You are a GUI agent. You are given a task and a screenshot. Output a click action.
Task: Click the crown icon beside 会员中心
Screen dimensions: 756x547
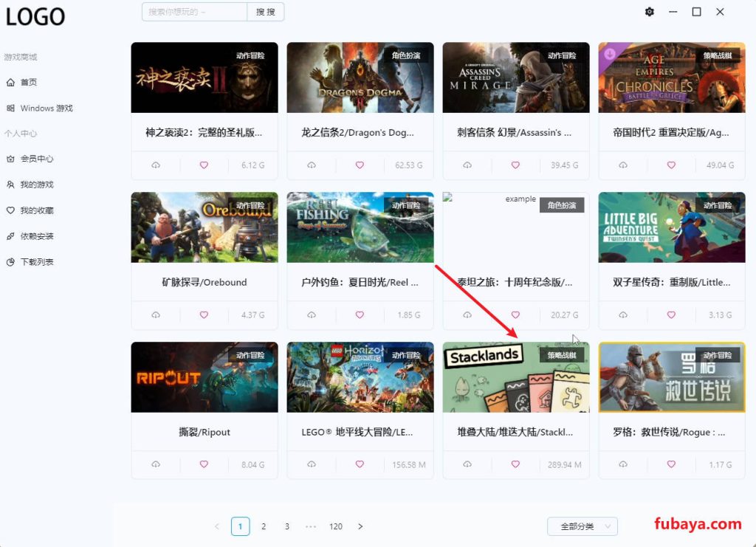tap(10, 159)
